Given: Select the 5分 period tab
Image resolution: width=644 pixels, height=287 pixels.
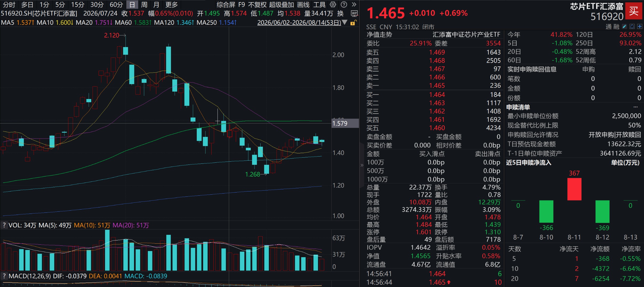Looking at the screenshot, I should (60, 5).
